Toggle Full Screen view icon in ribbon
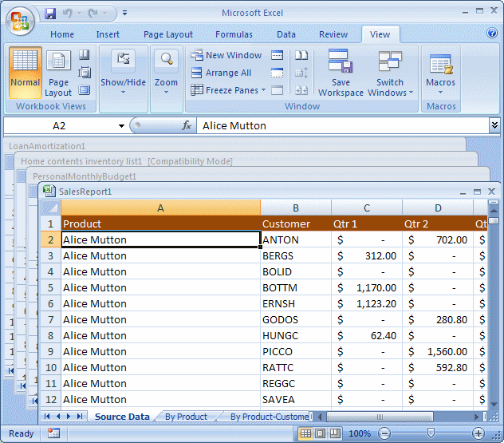 85,89
